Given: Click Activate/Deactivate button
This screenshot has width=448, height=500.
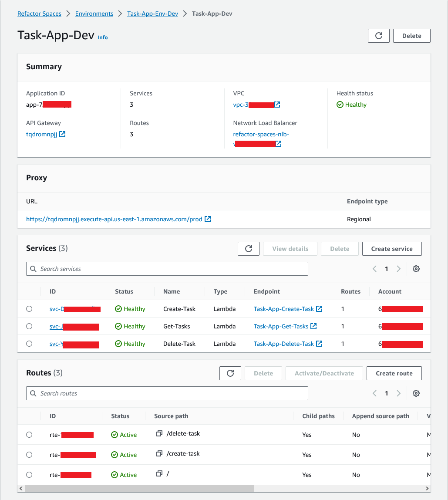Looking at the screenshot, I should (x=324, y=373).
